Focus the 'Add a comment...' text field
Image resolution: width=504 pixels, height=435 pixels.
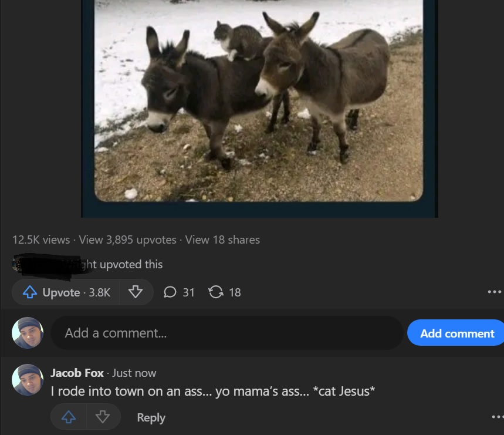(226, 333)
